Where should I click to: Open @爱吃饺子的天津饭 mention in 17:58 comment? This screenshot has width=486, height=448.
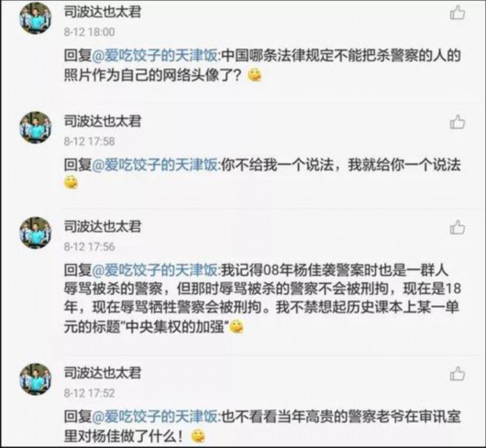click(155, 165)
